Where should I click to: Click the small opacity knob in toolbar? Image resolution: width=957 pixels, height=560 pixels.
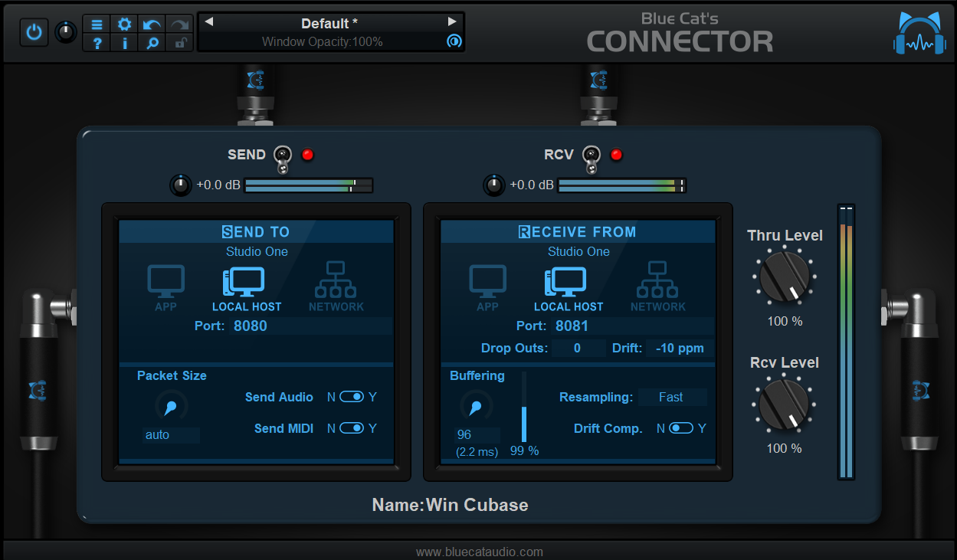pyautogui.click(x=67, y=32)
